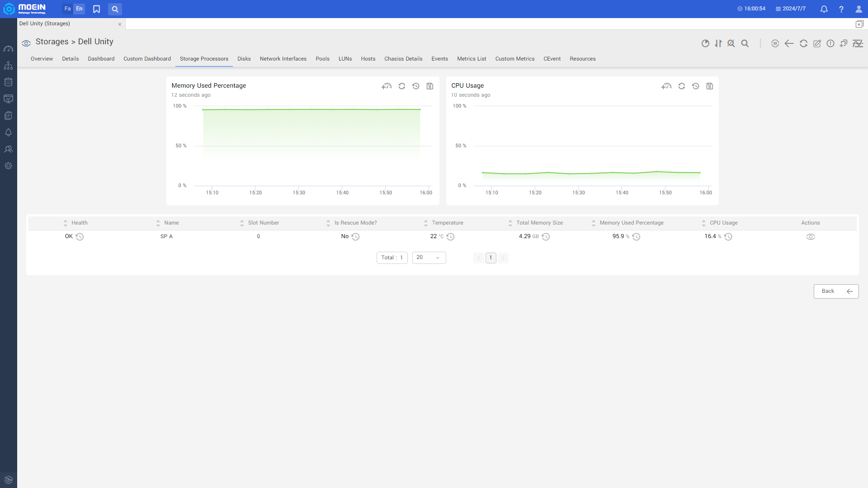Close the Dell Unity (Storages) tab
The height and width of the screenshot is (488, 868).
tap(120, 24)
